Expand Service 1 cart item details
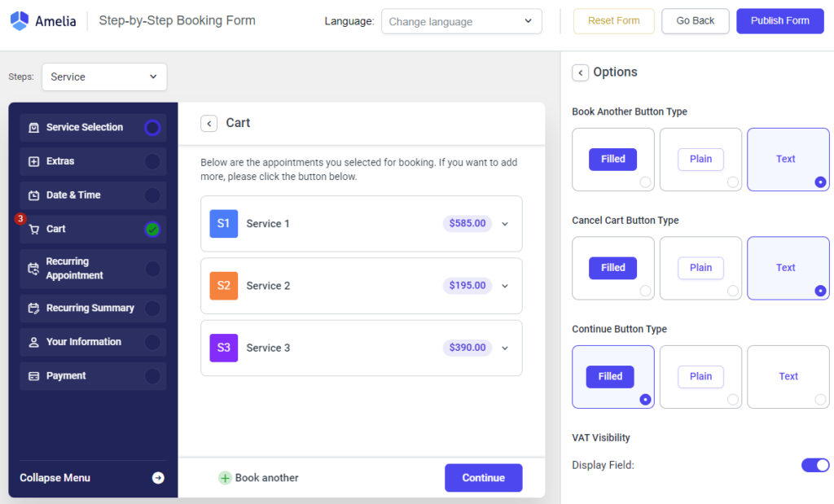Screen dimensions: 834x504 point(503,223)
